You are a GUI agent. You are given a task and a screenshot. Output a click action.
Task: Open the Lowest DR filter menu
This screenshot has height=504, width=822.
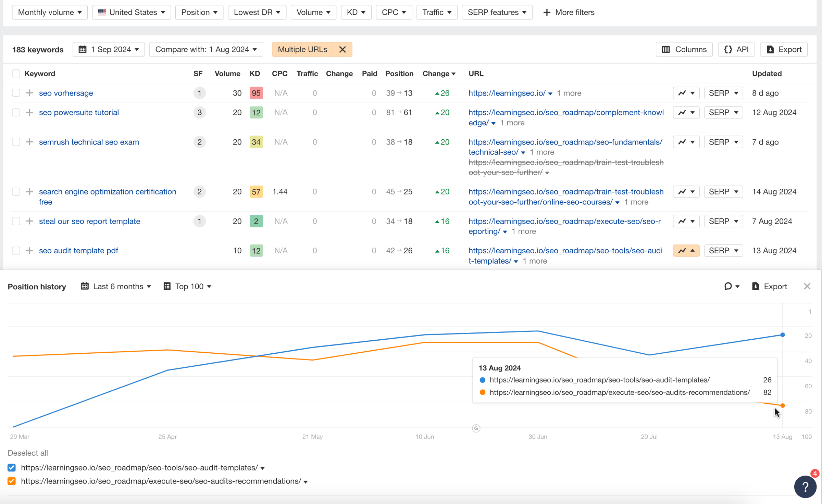257,12
